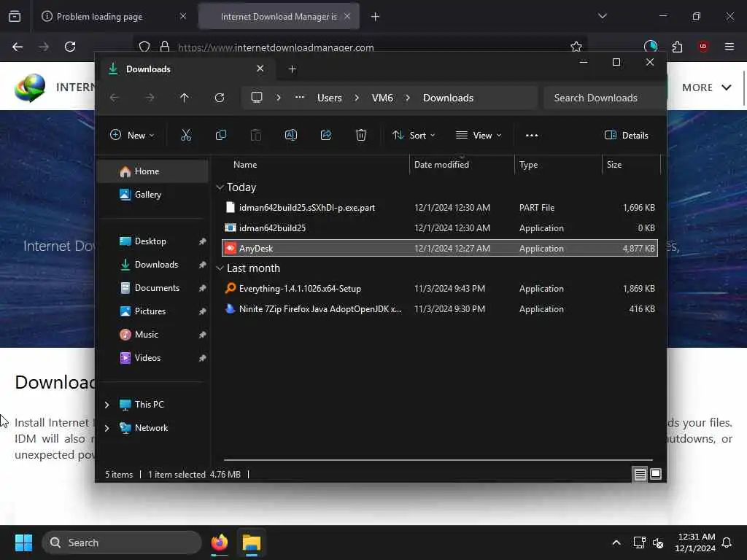
Task: Click the PC icon in Explorer address bar
Action: [257, 98]
